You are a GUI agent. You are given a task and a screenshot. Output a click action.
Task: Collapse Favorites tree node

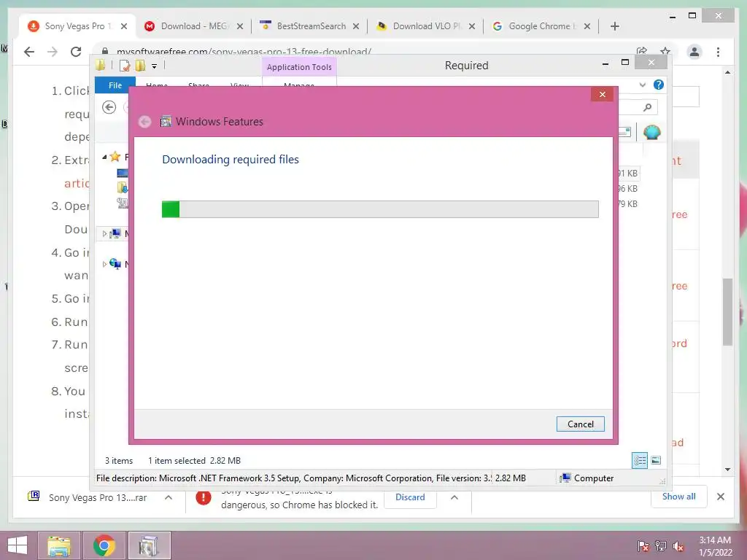pos(104,157)
